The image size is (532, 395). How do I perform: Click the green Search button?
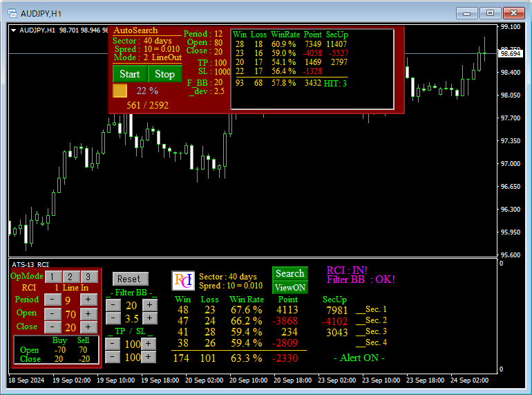point(290,273)
